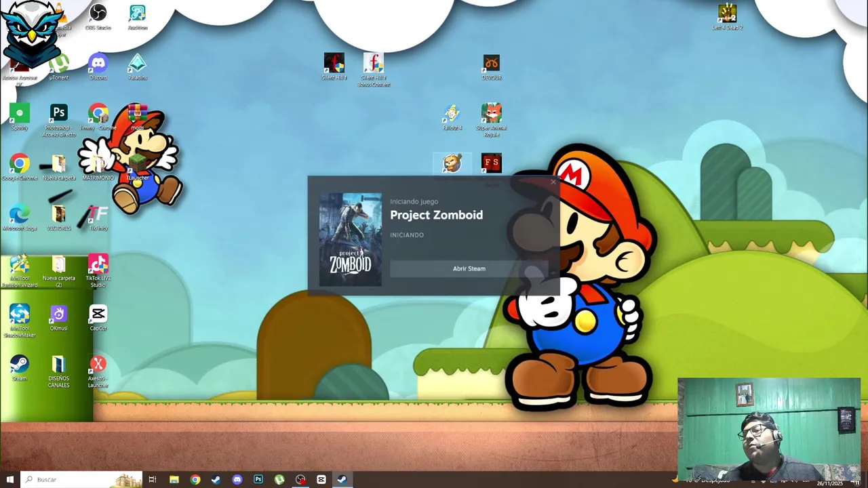The height and width of the screenshot is (488, 868).
Task: Open Chrome from the taskbar
Action: pos(195,479)
